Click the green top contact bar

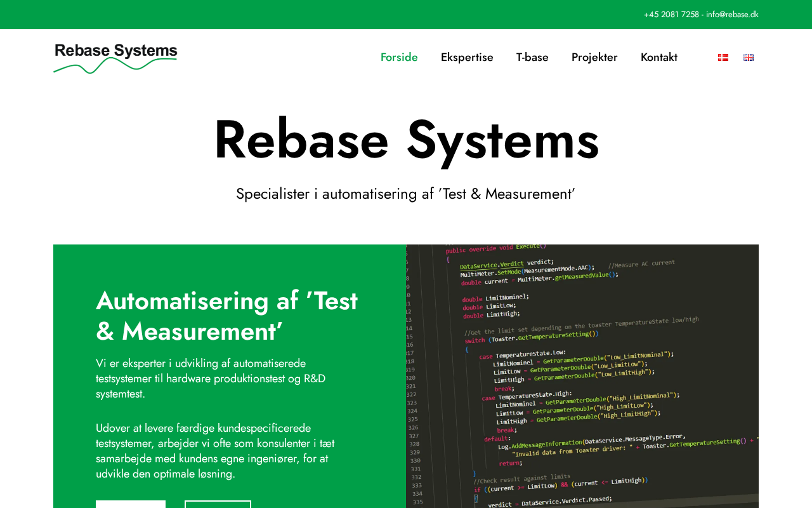pyautogui.click(x=317, y=15)
